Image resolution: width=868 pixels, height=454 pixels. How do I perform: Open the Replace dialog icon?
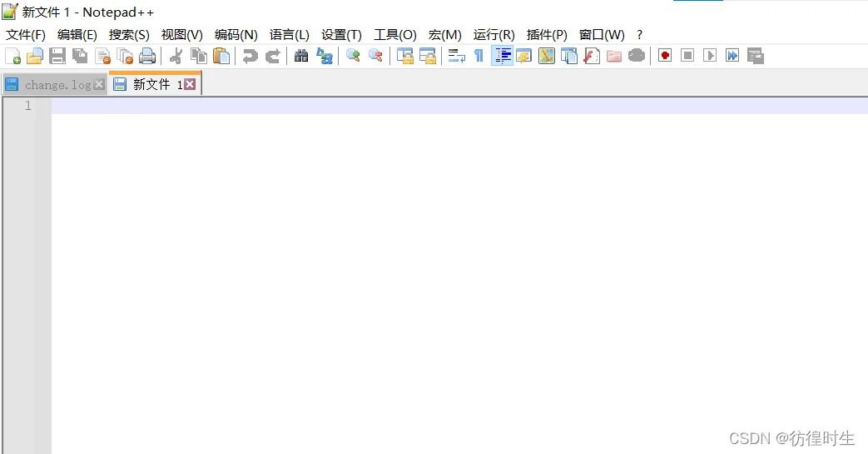[x=324, y=56]
